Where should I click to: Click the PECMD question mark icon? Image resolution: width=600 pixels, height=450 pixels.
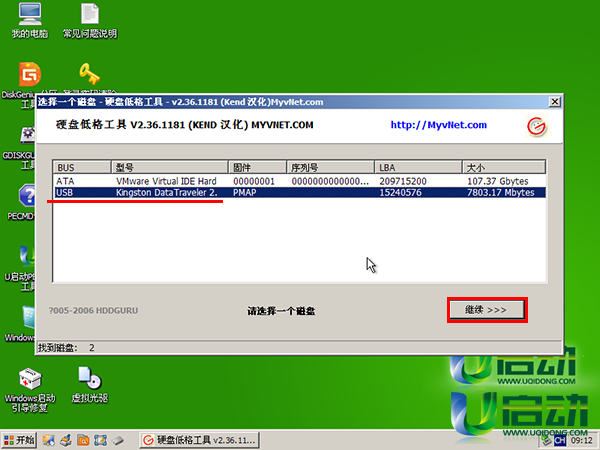[x=27, y=195]
